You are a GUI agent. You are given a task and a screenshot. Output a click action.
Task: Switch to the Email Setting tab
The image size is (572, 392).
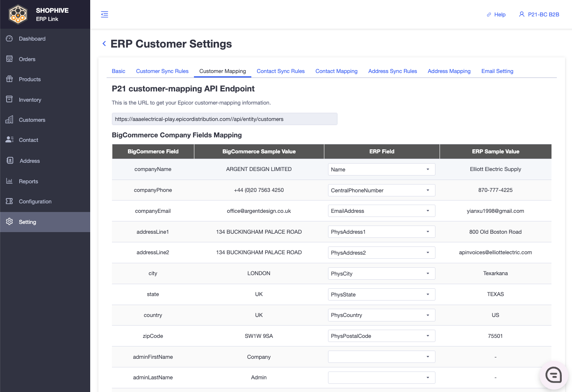[x=497, y=71]
